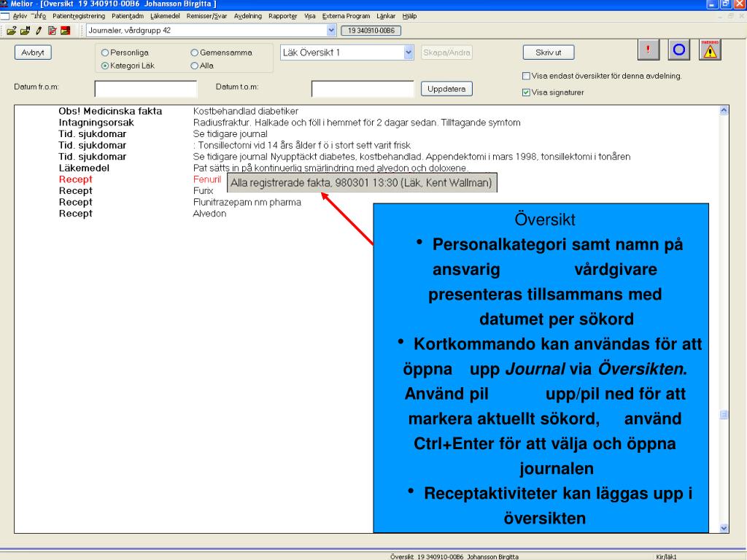Click the scroll up arrow of overview list
The height and width of the screenshot is (560, 747).
(x=724, y=111)
